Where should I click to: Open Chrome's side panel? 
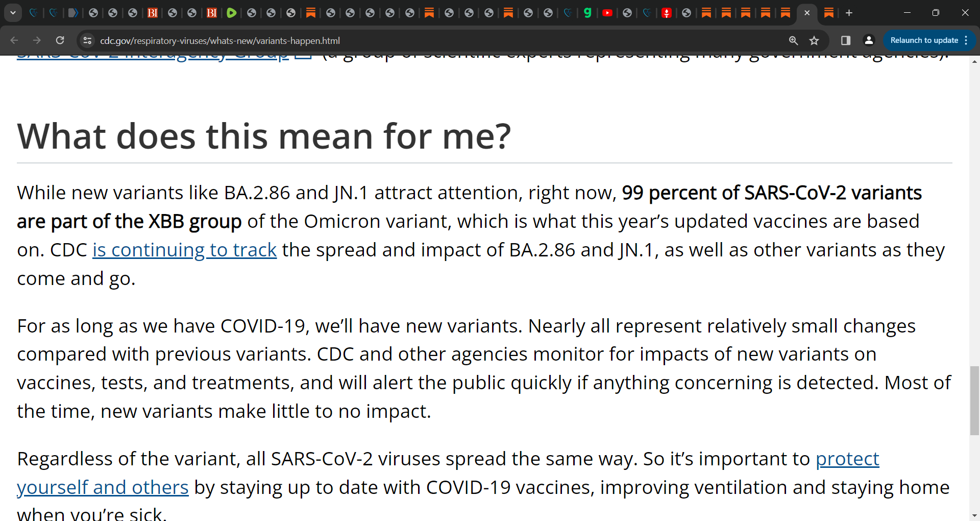tap(845, 40)
